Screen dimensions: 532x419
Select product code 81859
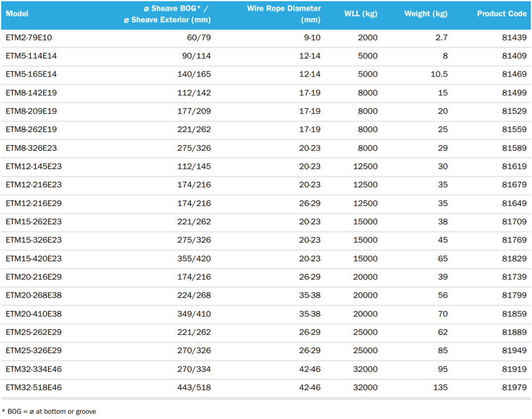[x=514, y=314]
